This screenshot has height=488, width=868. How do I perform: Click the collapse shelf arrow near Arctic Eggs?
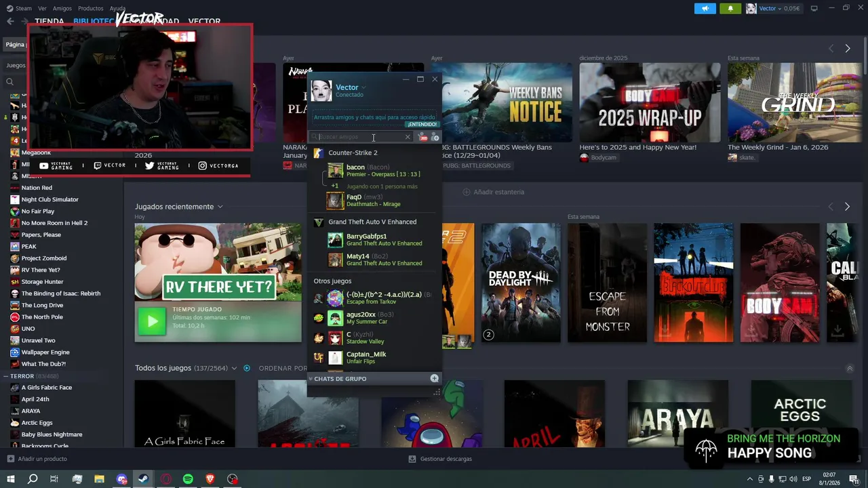[x=850, y=369]
